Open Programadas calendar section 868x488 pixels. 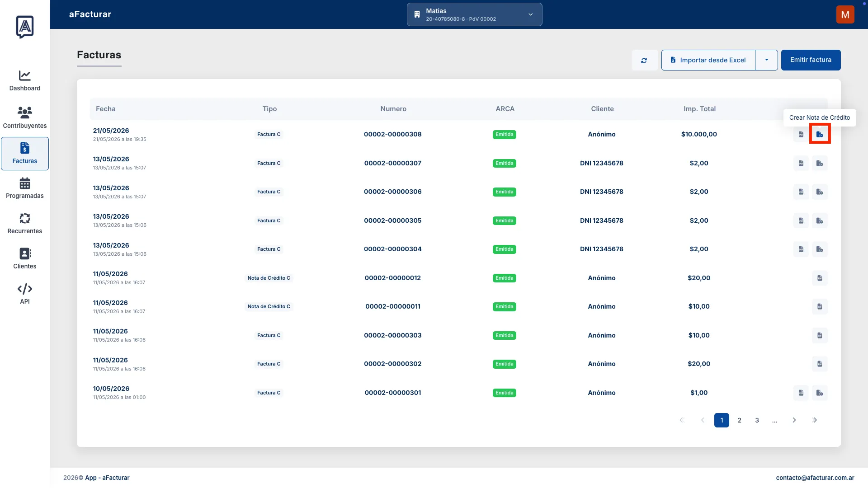click(25, 188)
